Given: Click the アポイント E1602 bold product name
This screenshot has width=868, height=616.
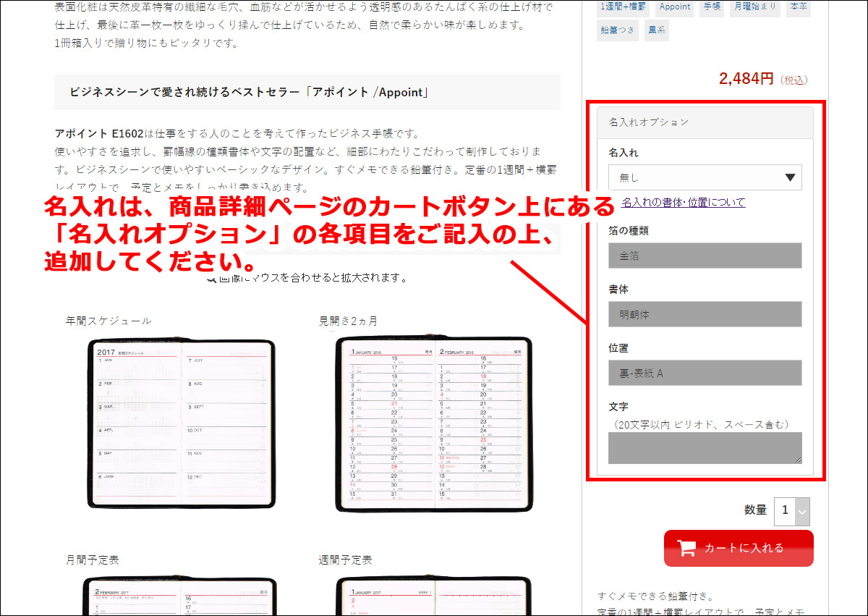Looking at the screenshot, I should 99,134.
